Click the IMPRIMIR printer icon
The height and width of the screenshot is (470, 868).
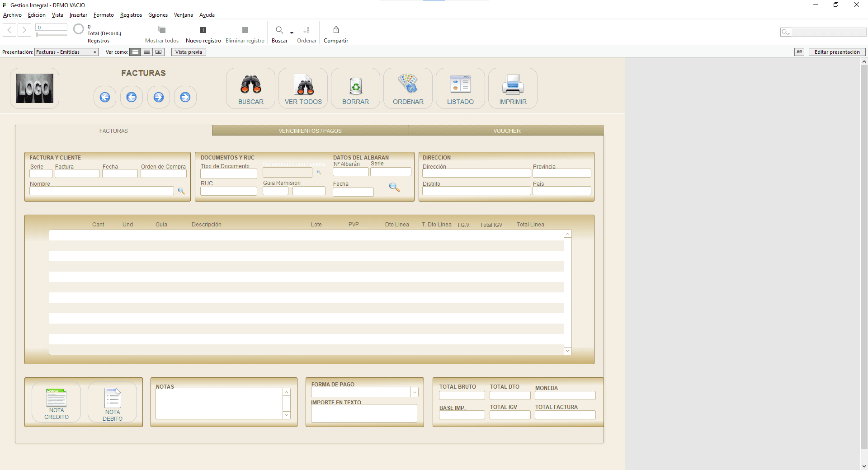pyautogui.click(x=513, y=85)
